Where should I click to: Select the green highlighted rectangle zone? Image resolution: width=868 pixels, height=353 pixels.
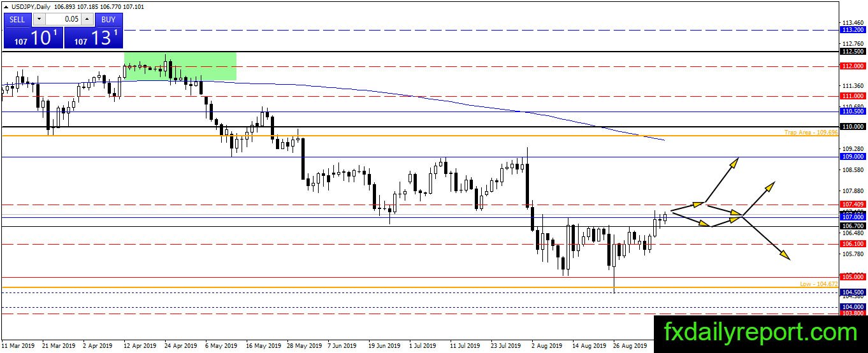coord(180,66)
